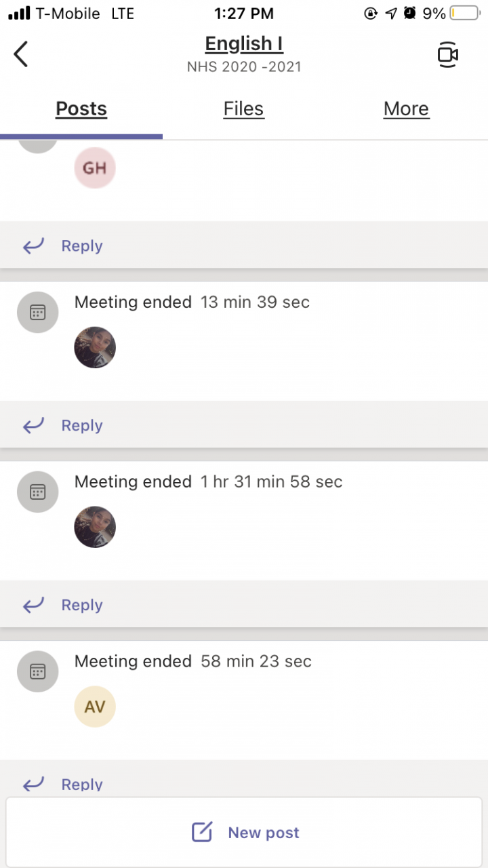Tap calendar icon of 13 min meeting

pos(37,313)
